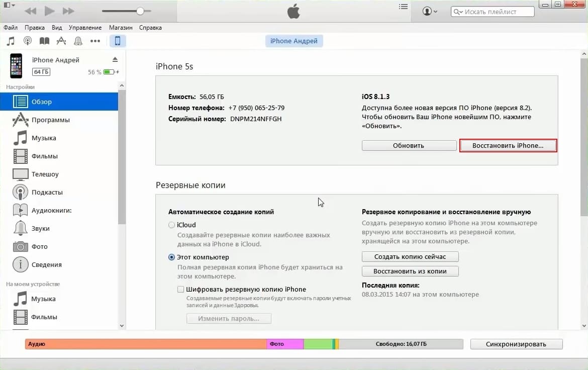Image resolution: width=588 pixels, height=370 pixels.
Task: Show more libraries via three dots
Action: tap(95, 41)
